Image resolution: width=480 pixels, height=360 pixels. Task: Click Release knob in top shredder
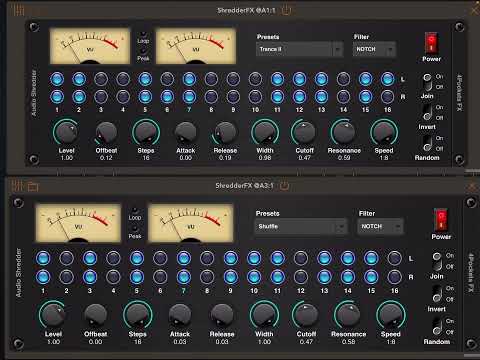pyautogui.click(x=225, y=132)
